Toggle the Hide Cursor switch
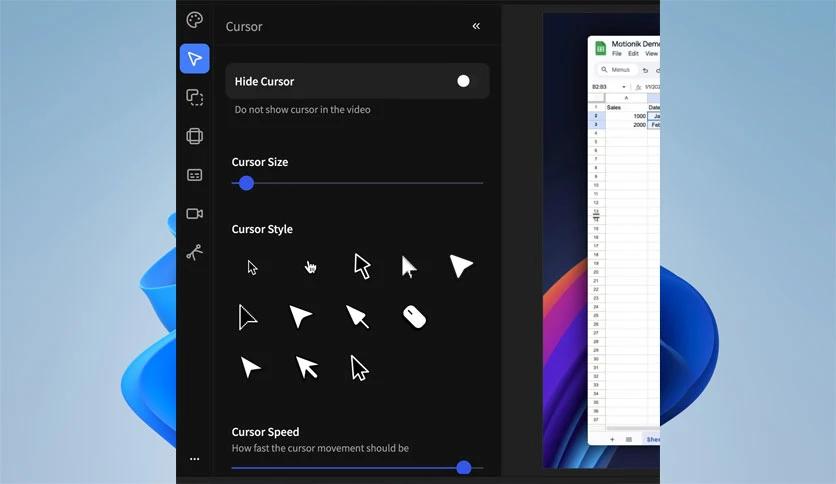This screenshot has height=484, width=836. [463, 81]
